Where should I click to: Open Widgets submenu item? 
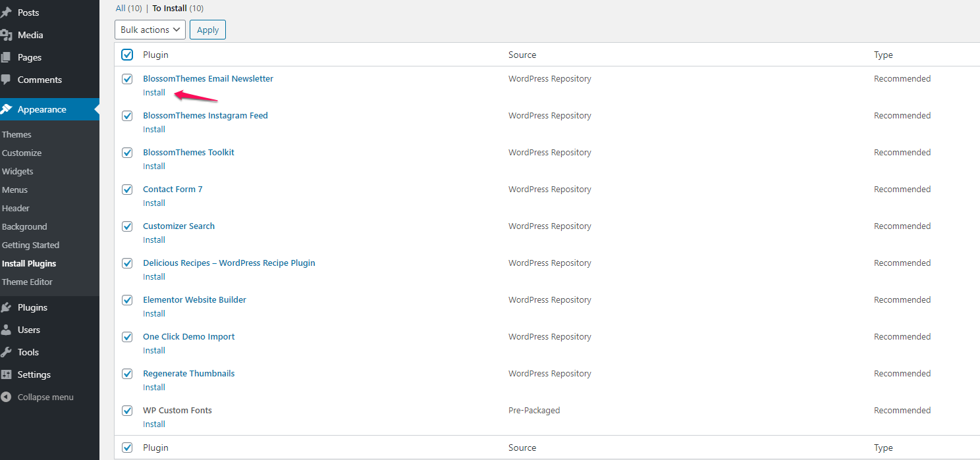coord(18,171)
